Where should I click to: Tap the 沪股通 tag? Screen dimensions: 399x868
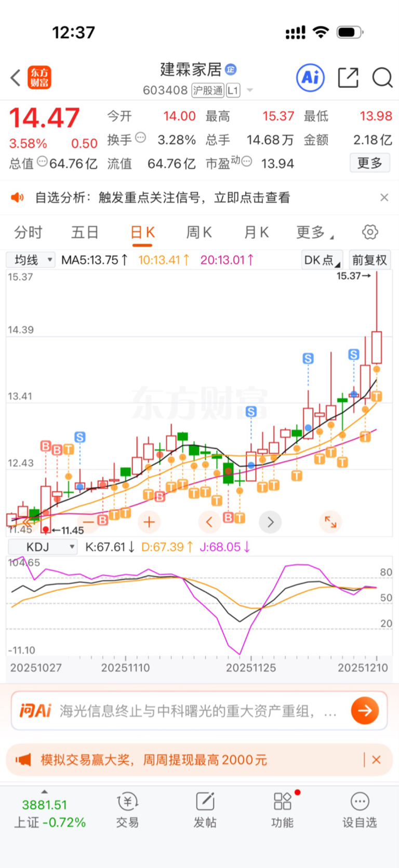[208, 90]
